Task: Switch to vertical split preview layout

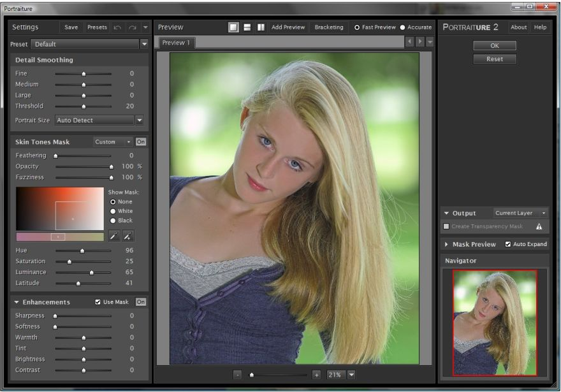Action: pyautogui.click(x=261, y=27)
